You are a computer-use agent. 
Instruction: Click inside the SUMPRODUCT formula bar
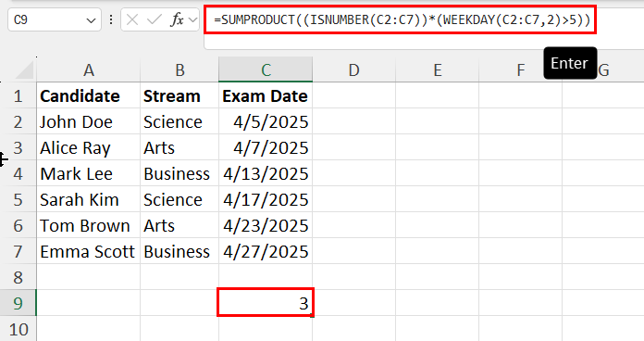coord(402,19)
